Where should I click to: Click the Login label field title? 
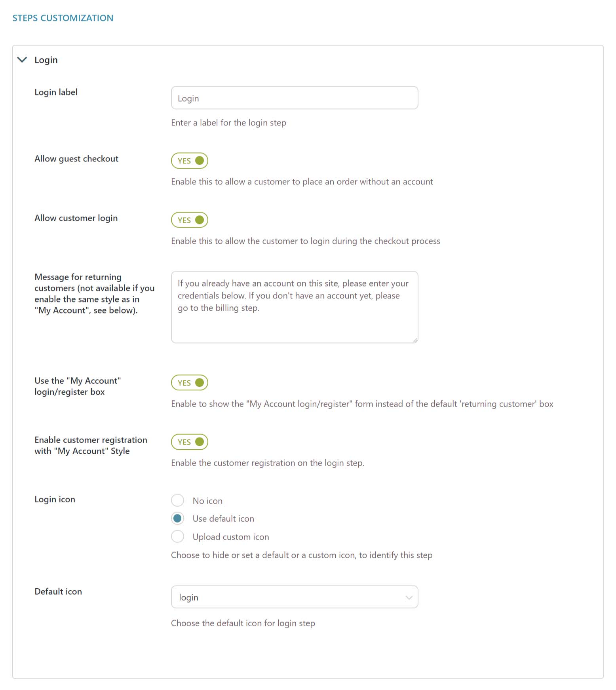coord(56,92)
